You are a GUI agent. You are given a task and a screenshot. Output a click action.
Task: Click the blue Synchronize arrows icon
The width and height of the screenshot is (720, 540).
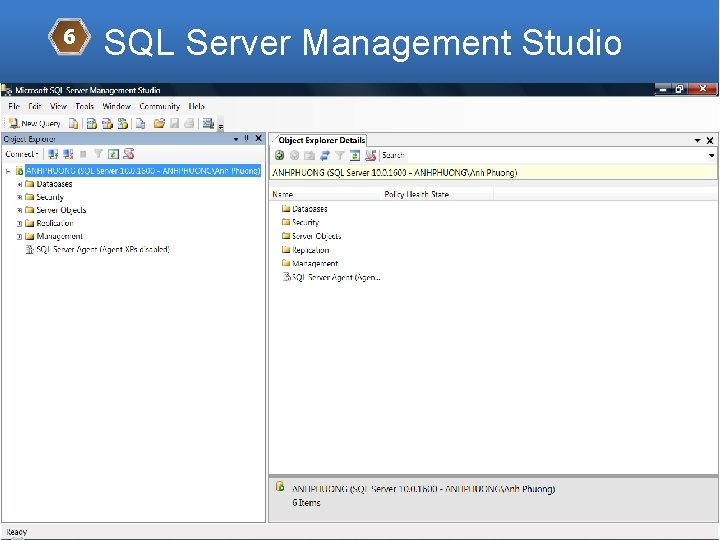325,155
